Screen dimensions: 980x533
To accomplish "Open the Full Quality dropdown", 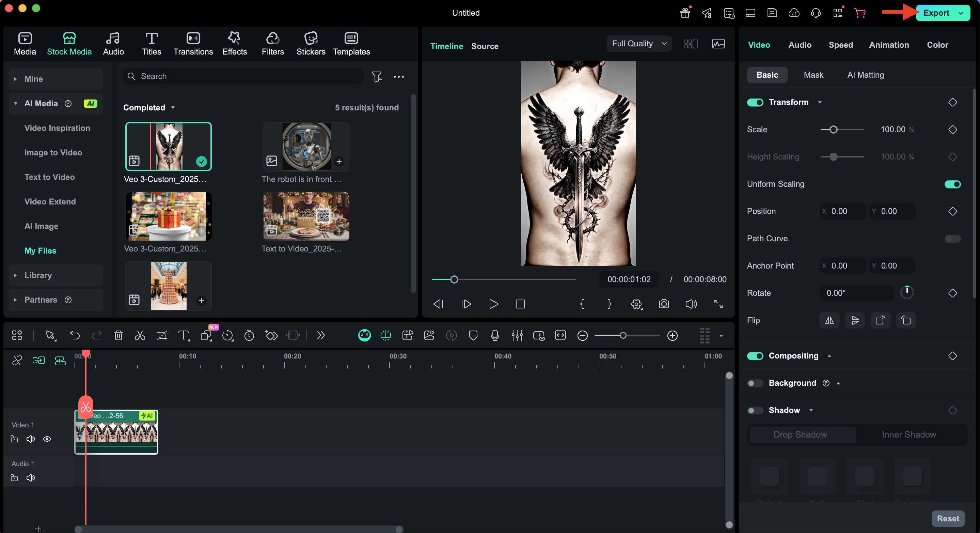I will tap(639, 43).
